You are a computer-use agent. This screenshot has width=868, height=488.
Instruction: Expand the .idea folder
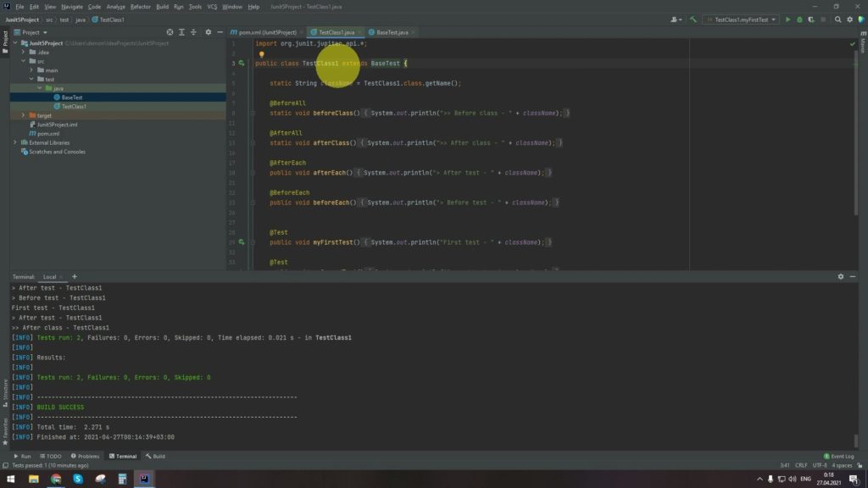point(23,52)
